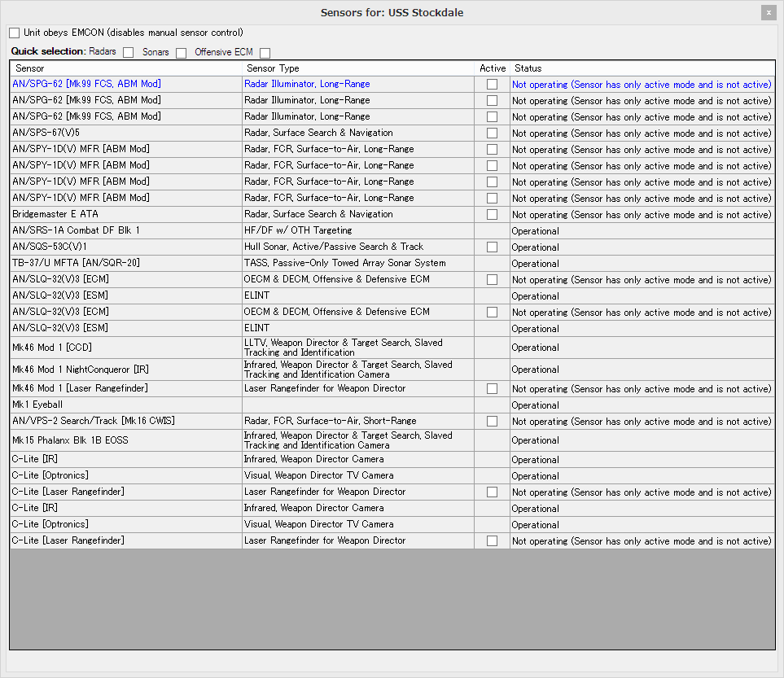The height and width of the screenshot is (678, 784).
Task: Activate the AN/SPS-67(V)5 radar checkbox
Action: pos(492,133)
